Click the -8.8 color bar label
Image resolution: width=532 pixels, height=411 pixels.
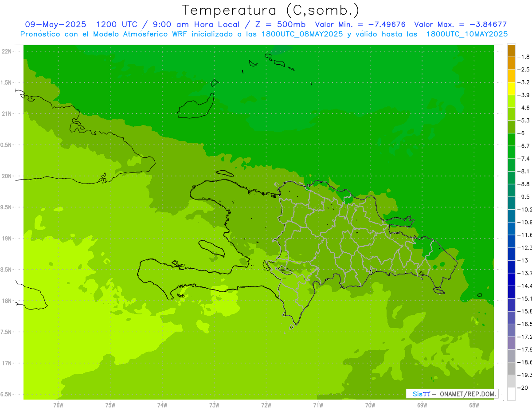point(524,184)
